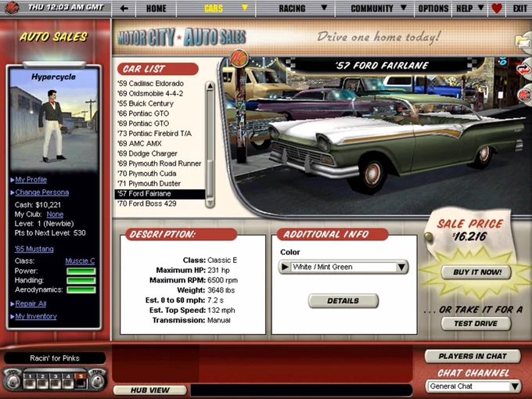Open the Help menu
This screenshot has width=532, height=399.
tap(464, 9)
